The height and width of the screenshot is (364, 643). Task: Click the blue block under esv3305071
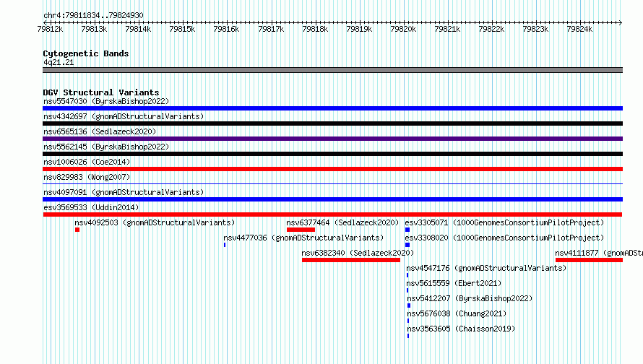(407, 230)
